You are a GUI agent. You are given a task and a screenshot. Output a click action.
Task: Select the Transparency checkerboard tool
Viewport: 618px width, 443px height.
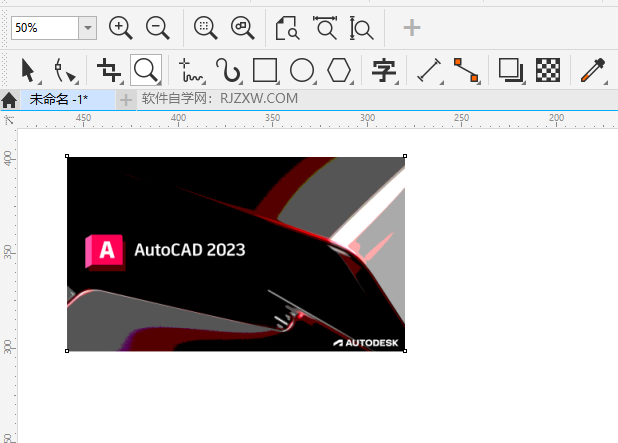click(x=548, y=70)
